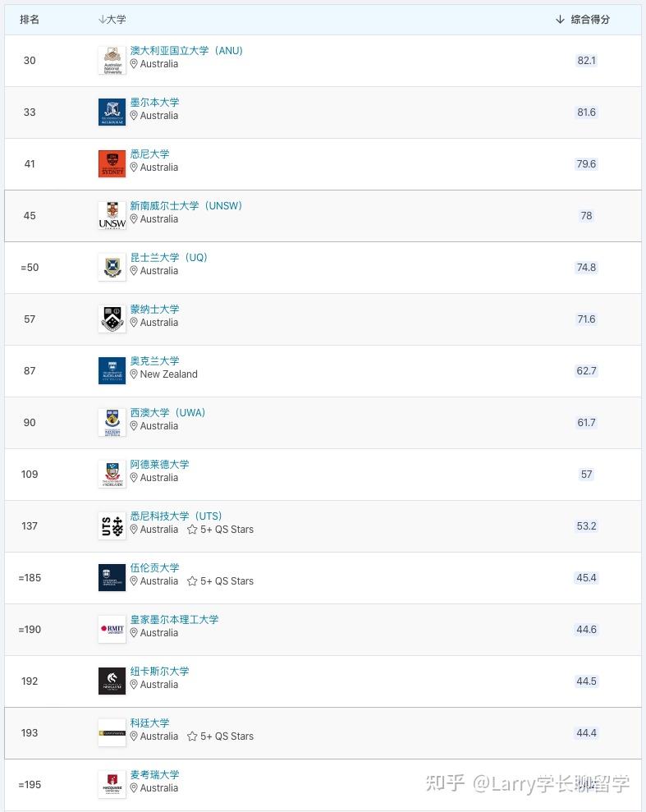Click the University of Newcastle logo
This screenshot has width=646, height=812.
point(112,681)
